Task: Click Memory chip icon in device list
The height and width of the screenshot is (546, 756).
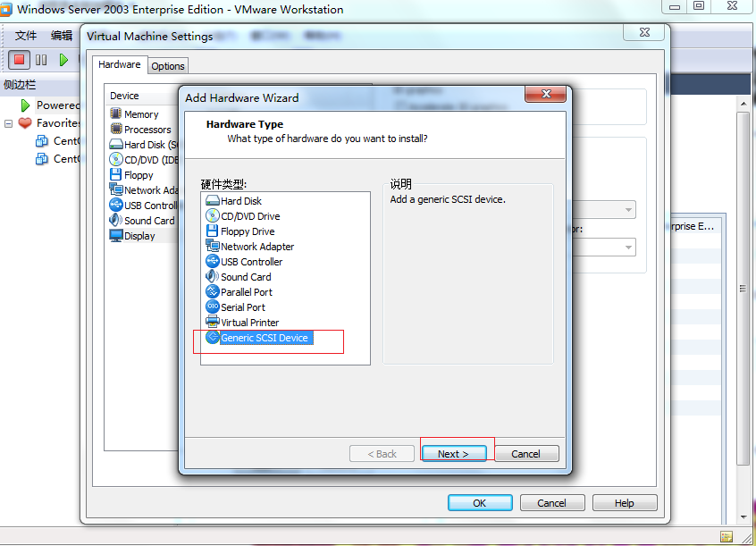Action: click(x=115, y=113)
